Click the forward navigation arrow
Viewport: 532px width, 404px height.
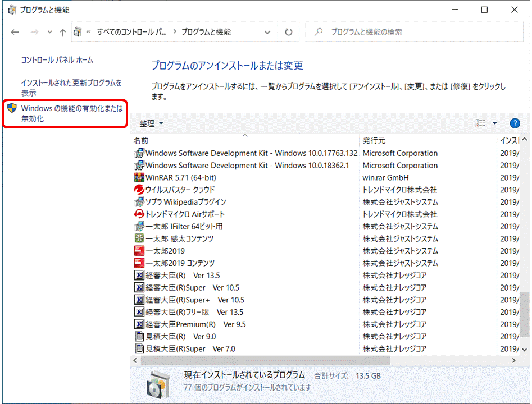pos(34,32)
